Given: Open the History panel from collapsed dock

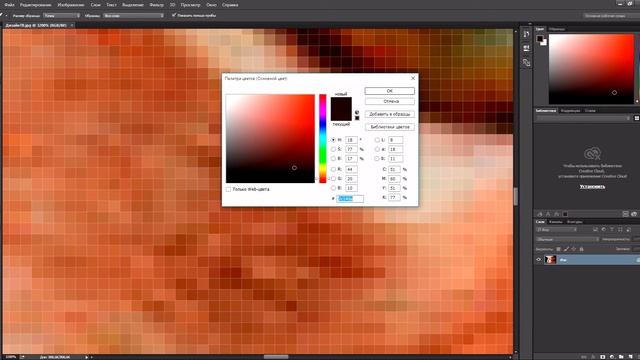Looking at the screenshot, I should click(527, 34).
